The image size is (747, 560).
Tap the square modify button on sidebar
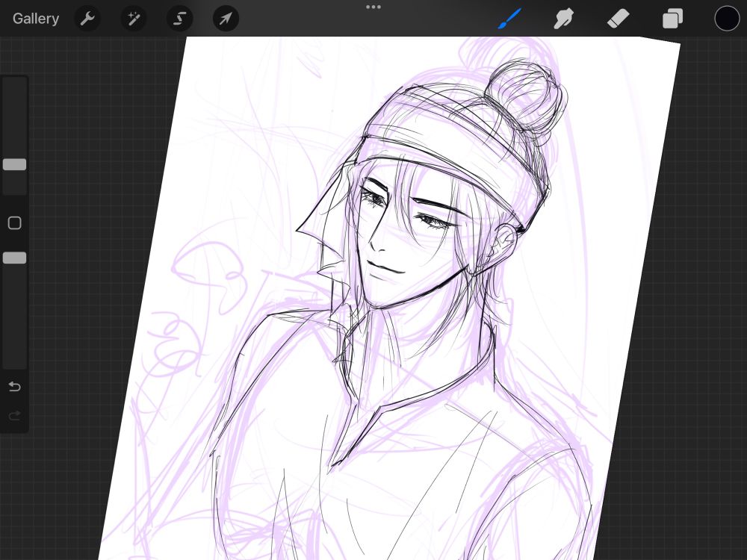(x=15, y=223)
